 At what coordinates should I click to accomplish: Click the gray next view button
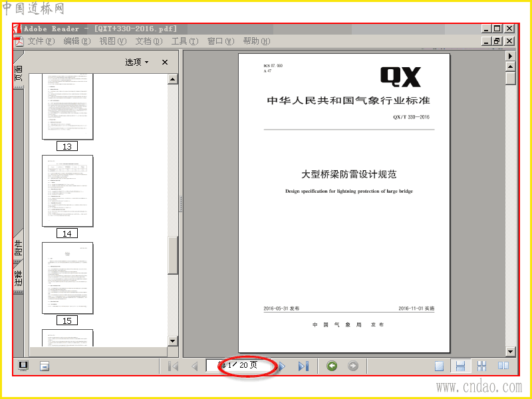click(353, 366)
